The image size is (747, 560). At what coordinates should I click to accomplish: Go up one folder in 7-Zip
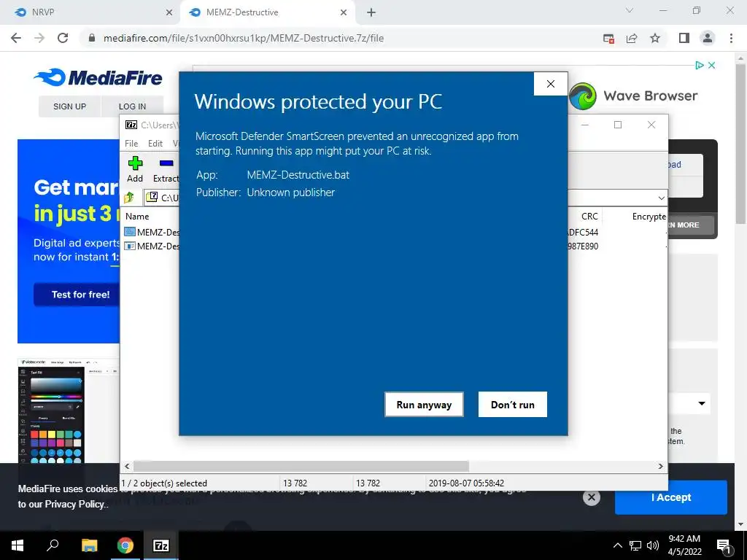click(129, 197)
